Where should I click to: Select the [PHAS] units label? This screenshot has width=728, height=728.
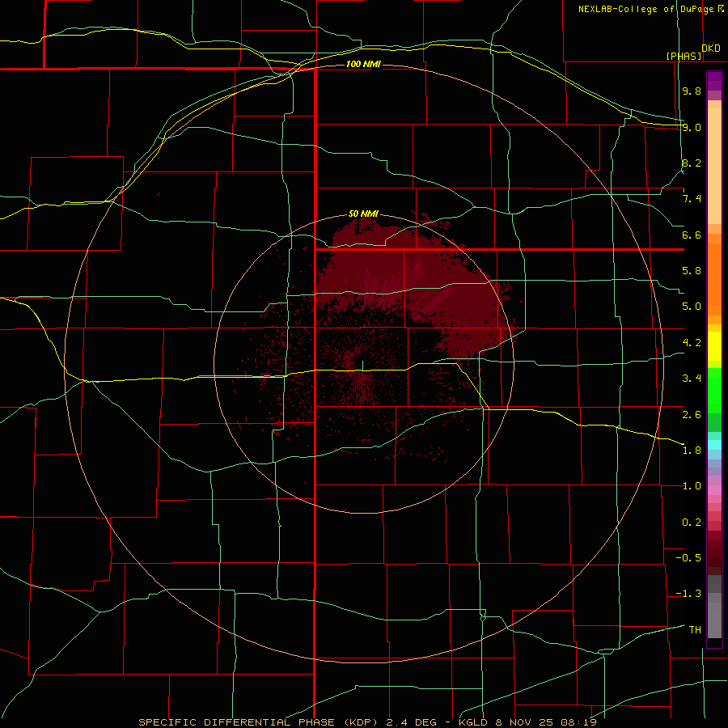coord(684,56)
